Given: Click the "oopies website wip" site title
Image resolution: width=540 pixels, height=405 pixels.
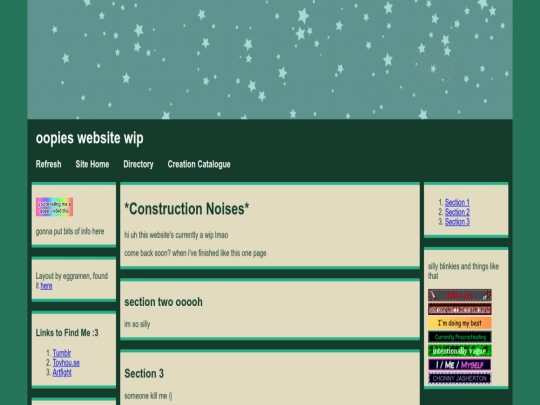Looking at the screenshot, I should click(90, 138).
